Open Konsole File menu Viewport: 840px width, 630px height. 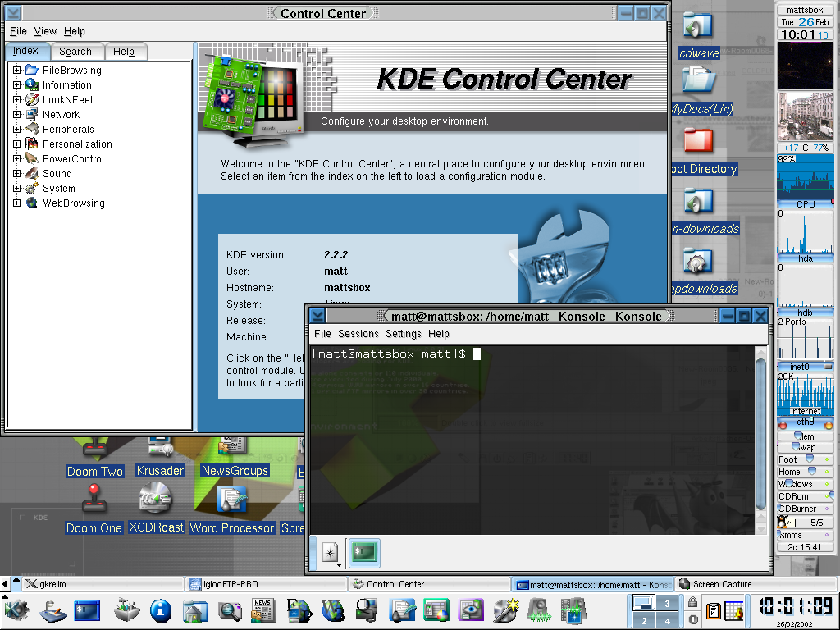(322, 334)
